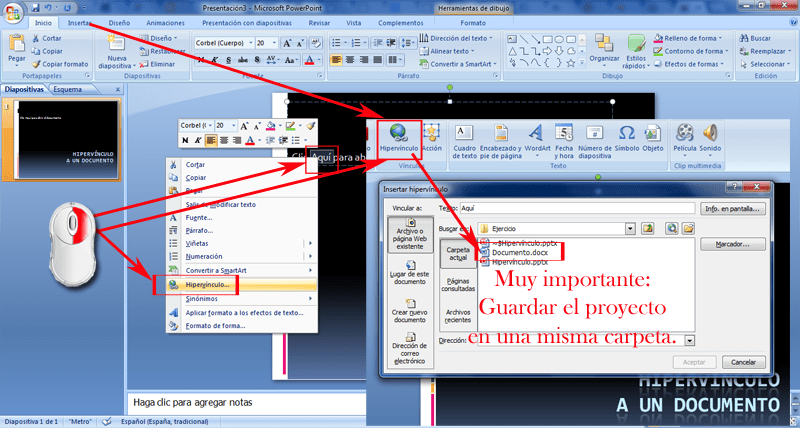This screenshot has width=800, height=428.
Task: Toggle ribbon align text left button
Action: pos(336,60)
